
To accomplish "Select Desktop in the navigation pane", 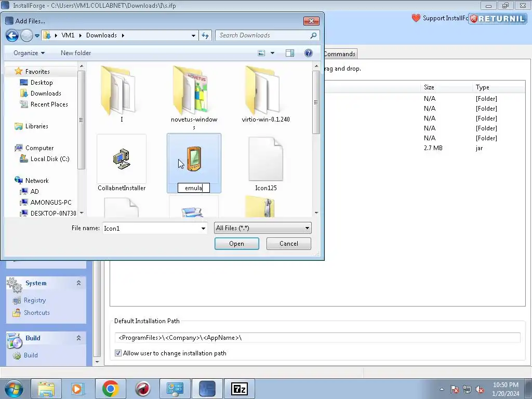I will (x=42, y=83).
